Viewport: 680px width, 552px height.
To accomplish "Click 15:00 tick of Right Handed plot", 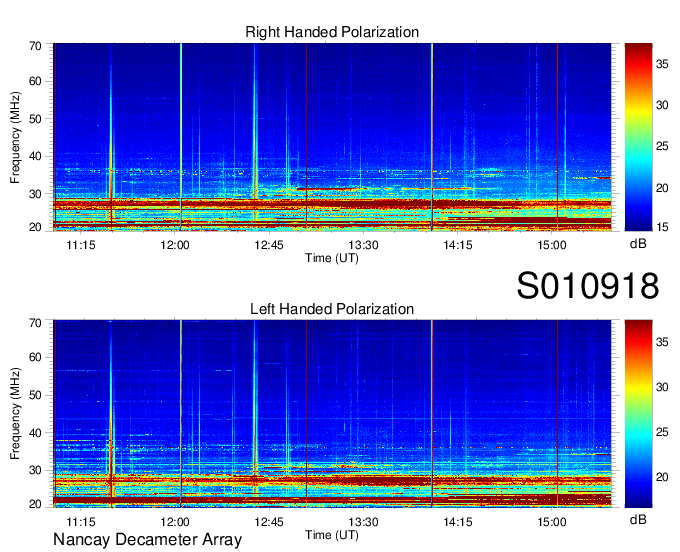I will click(552, 245).
